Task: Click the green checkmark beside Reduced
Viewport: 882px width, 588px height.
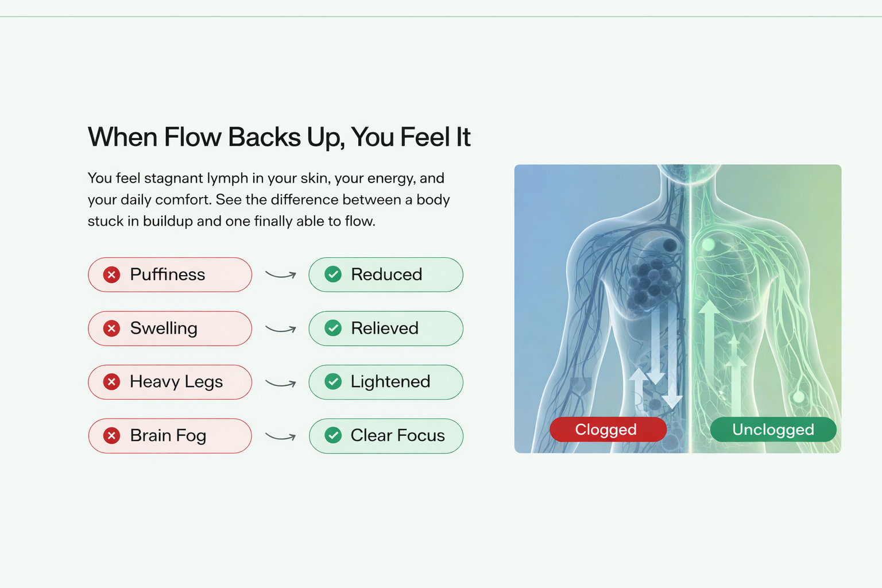Action: [x=333, y=274]
